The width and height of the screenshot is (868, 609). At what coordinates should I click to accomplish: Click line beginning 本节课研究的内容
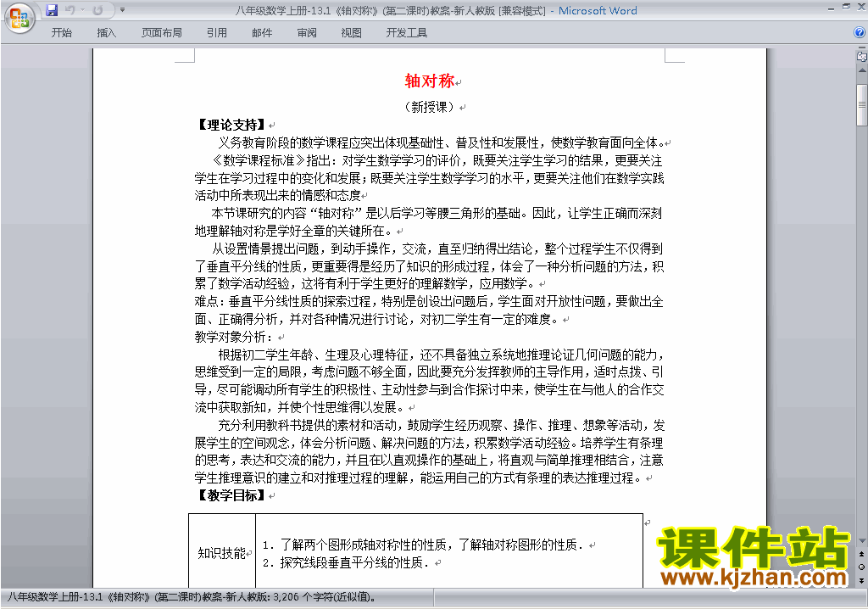click(x=437, y=214)
